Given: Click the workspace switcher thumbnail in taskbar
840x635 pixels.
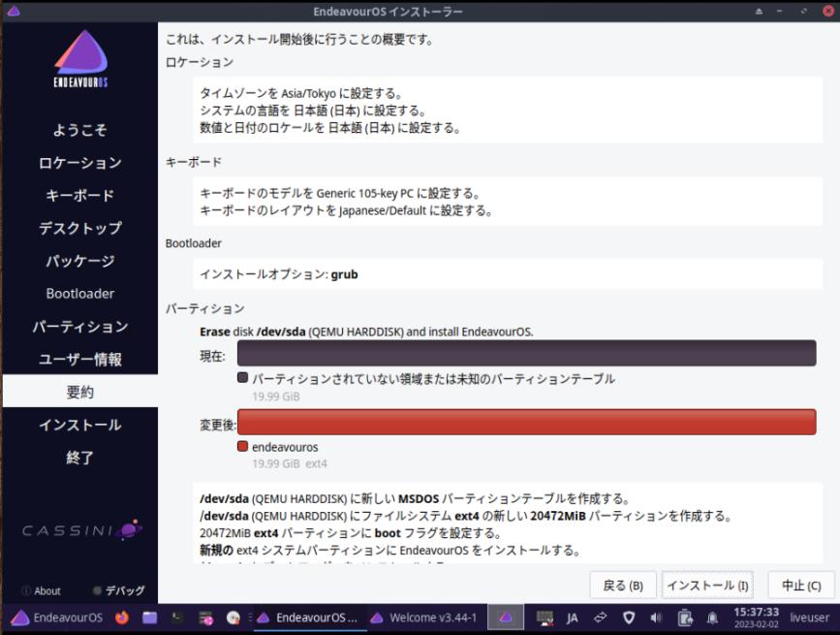Looking at the screenshot, I should pos(505,618).
